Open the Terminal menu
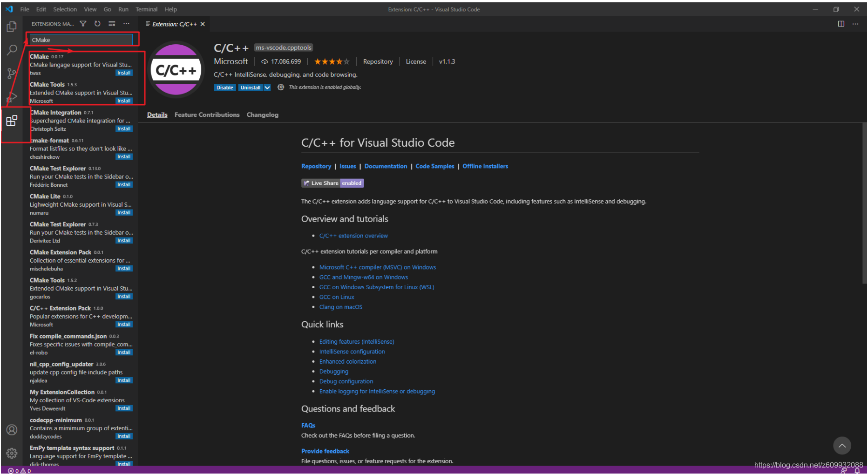The height and width of the screenshot is (474, 868). (x=146, y=9)
